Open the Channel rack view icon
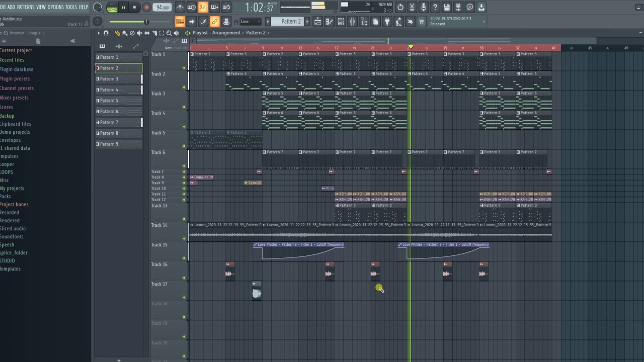This screenshot has height=362, width=644. coord(341,22)
